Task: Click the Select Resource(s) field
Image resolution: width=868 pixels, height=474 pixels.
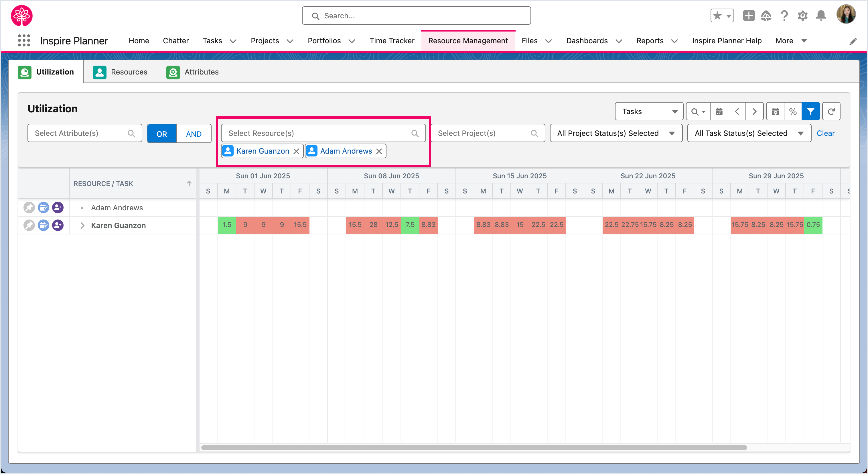Action: point(323,133)
